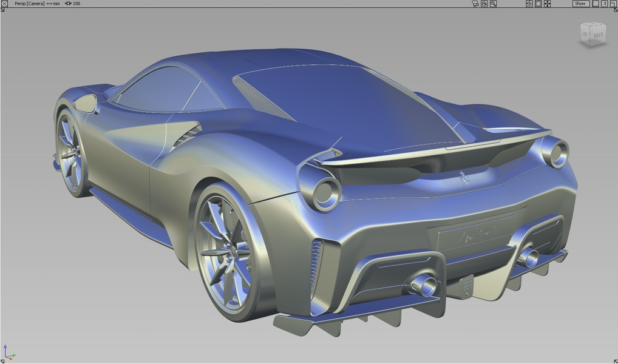
Task: Click the dashed-frame viewport icon beside Show
Action: click(x=596, y=4)
